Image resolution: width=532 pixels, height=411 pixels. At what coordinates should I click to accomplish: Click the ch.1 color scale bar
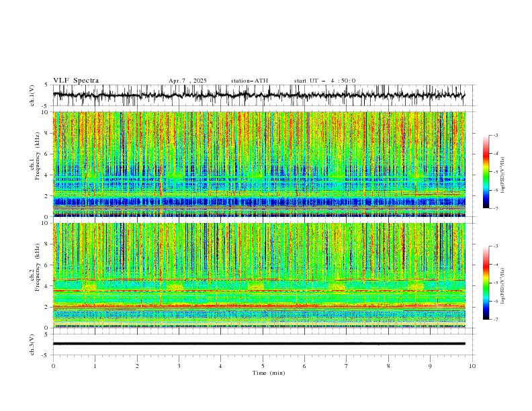pyautogui.click(x=486, y=172)
